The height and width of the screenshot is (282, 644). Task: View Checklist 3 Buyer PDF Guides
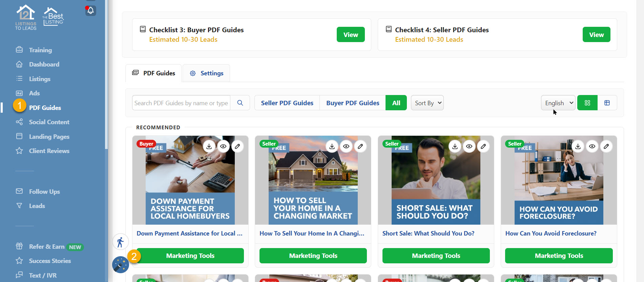[350, 35]
